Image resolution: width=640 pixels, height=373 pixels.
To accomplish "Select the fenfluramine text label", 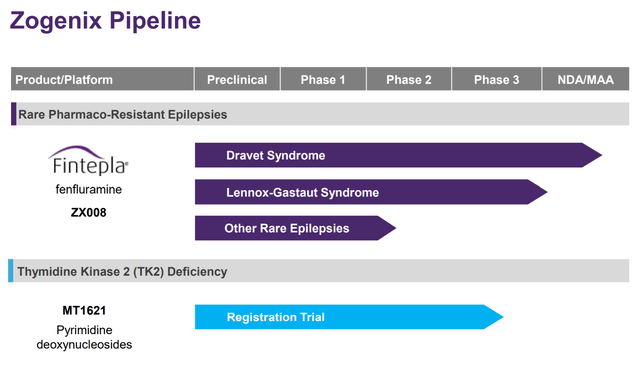I will pos(89,189).
